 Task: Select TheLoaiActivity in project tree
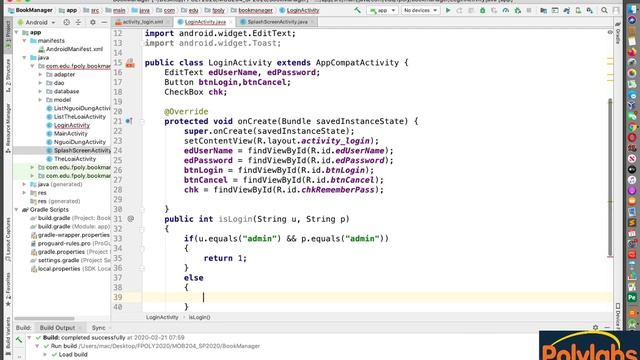pyautogui.click(x=75, y=159)
